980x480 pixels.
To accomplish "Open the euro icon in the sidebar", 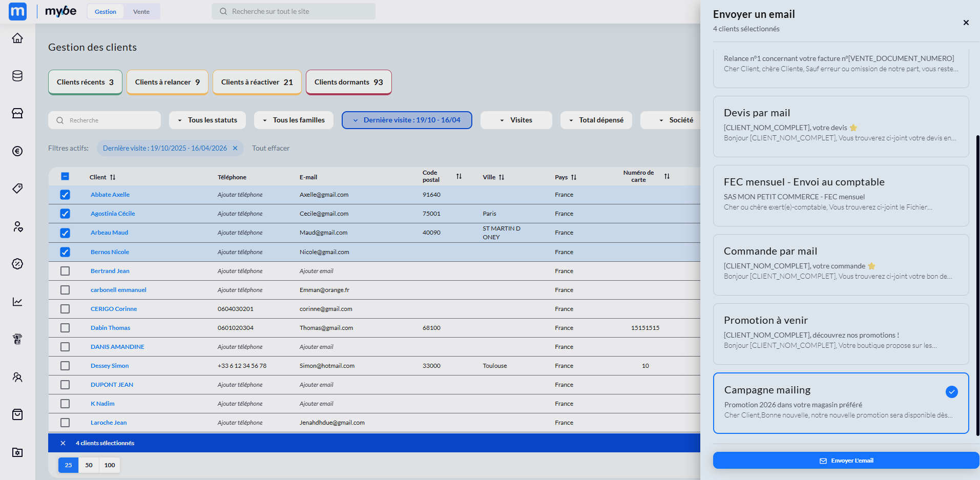I will click(x=17, y=151).
